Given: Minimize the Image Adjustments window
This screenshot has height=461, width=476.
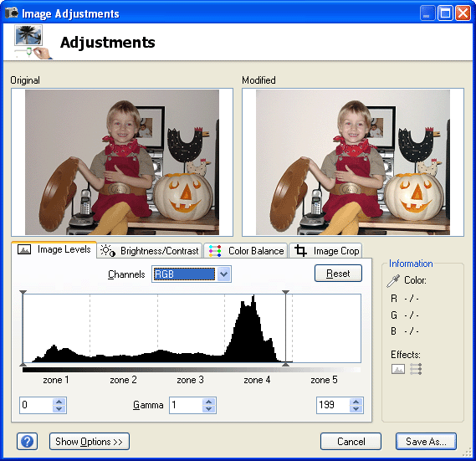Looking at the screenshot, I should coord(427,13).
